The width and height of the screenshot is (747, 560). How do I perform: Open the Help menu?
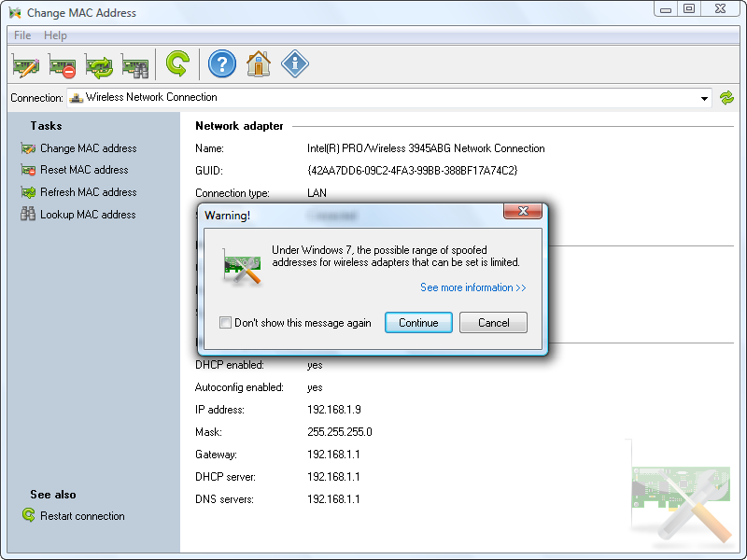pyautogui.click(x=55, y=35)
